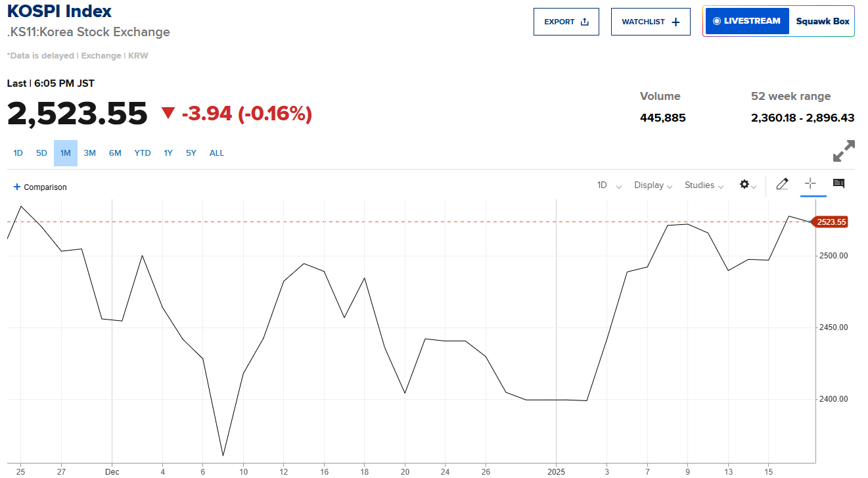Click the KOSPI Index title
Viewport: 868px width, 478px height.
(x=59, y=11)
